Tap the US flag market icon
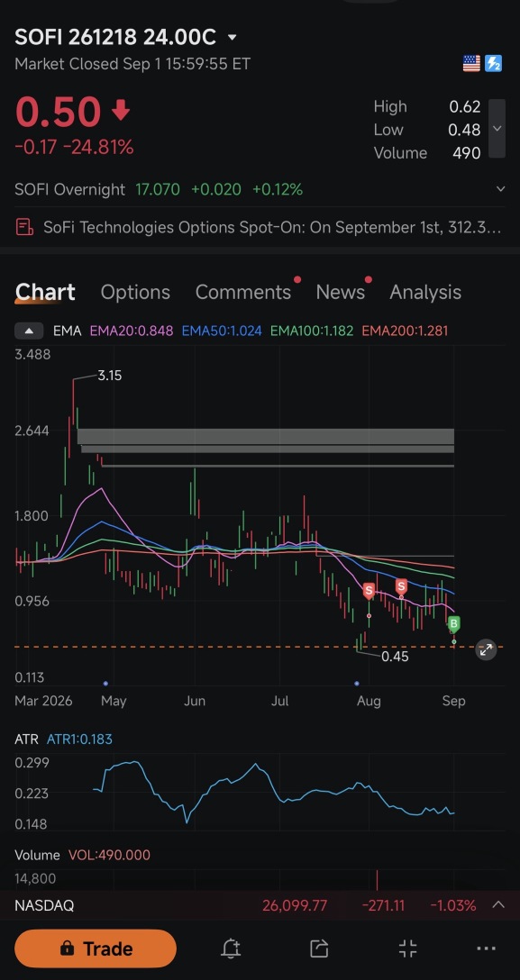Image resolution: width=520 pixels, height=980 pixels. [471, 63]
